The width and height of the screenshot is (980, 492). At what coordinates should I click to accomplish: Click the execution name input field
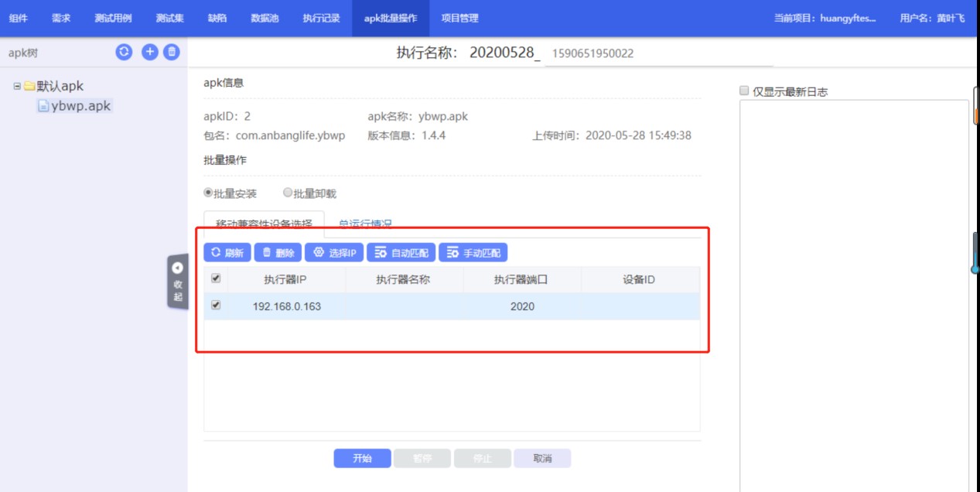tap(657, 53)
